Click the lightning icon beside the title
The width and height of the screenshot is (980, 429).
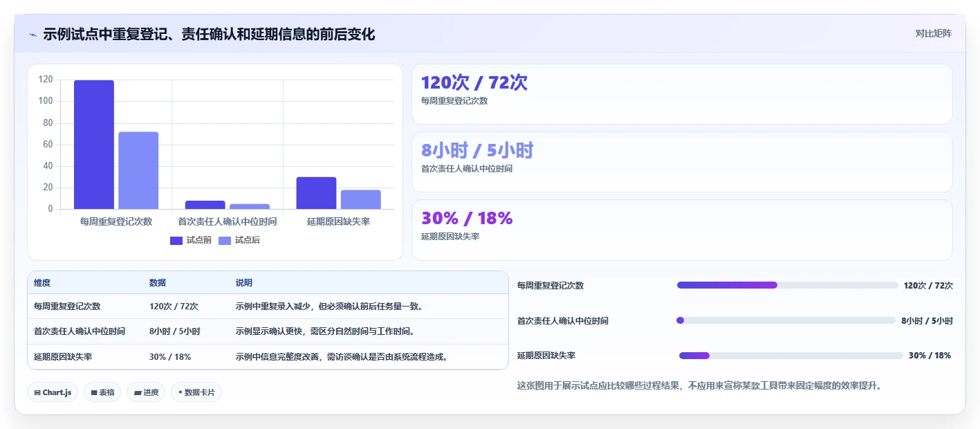33,35
